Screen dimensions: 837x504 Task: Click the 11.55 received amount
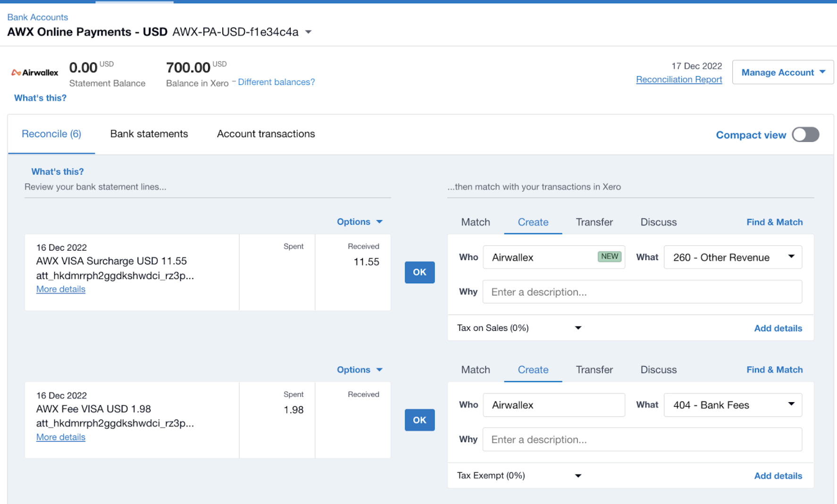point(366,262)
